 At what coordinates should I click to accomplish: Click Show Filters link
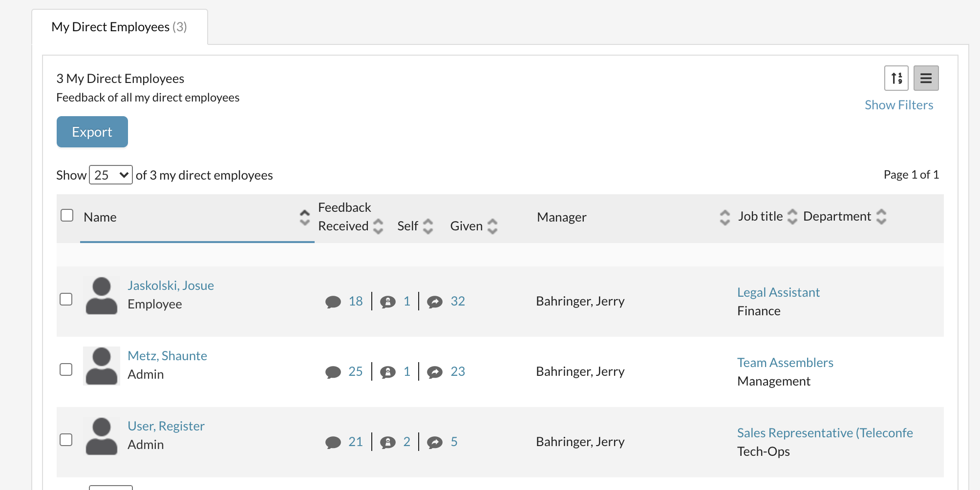(899, 105)
